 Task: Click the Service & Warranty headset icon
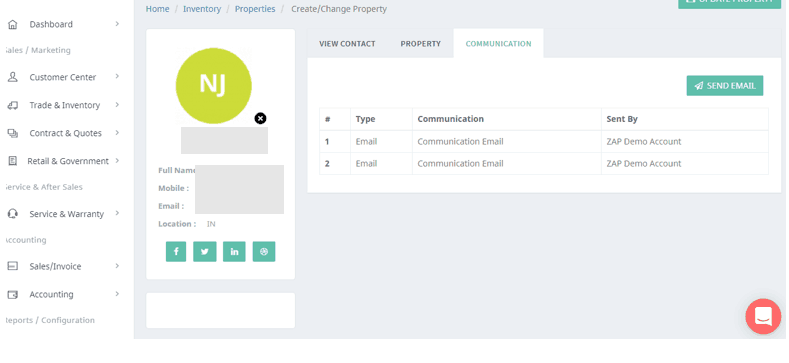pos(13,214)
